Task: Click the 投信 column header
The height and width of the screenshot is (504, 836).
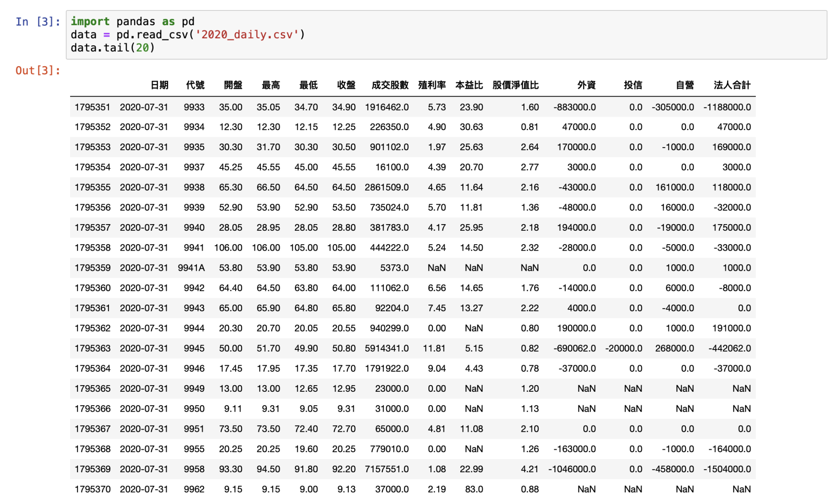Action: [x=633, y=85]
